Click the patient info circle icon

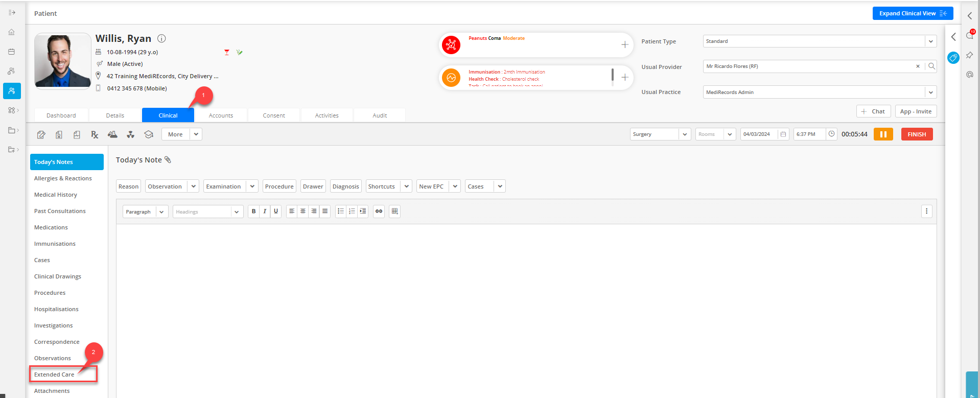(161, 38)
